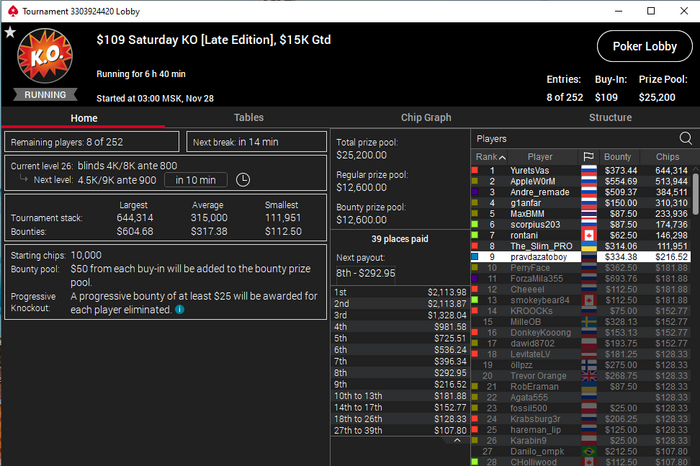Sort players by the country flag column
This screenshot has height=466, width=700.
click(588, 157)
